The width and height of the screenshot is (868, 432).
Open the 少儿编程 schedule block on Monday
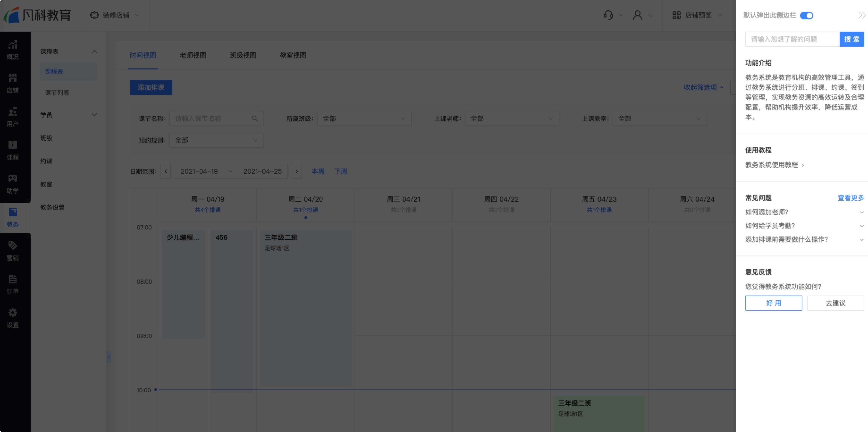click(183, 284)
